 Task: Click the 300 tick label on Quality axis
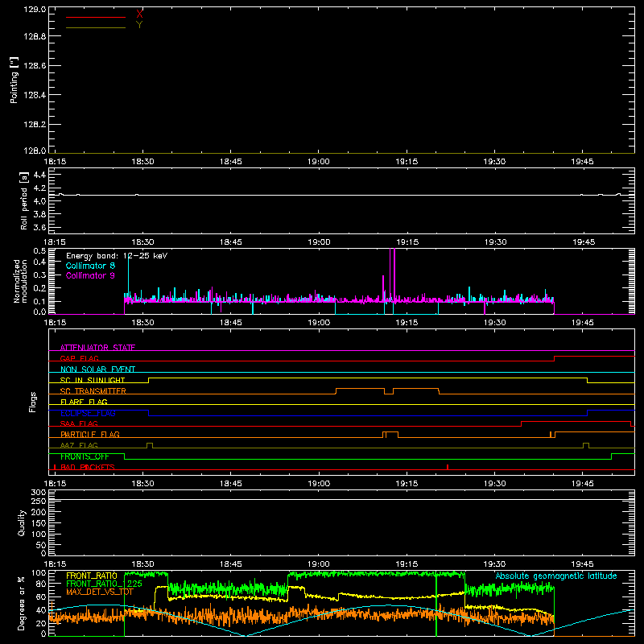pyautogui.click(x=38, y=493)
